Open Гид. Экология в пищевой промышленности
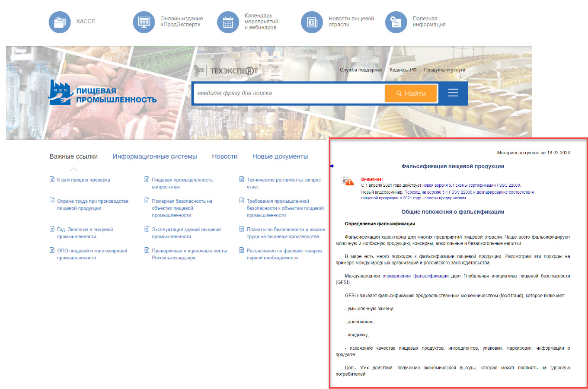 pos(85,233)
